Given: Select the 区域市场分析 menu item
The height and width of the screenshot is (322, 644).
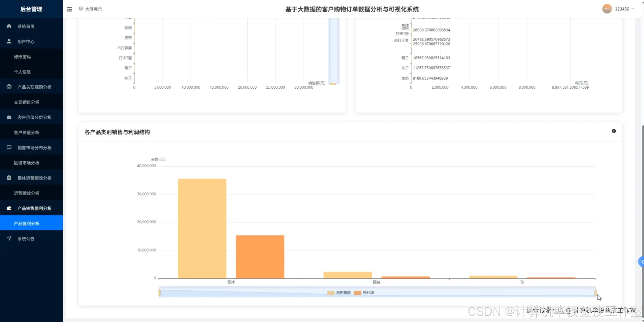Looking at the screenshot, I should click(x=27, y=163).
